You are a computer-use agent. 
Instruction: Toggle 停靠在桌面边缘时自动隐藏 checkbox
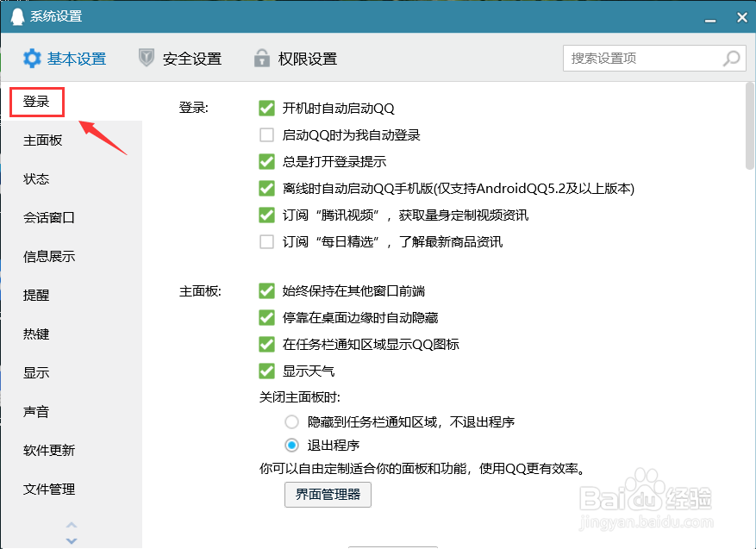tap(266, 318)
